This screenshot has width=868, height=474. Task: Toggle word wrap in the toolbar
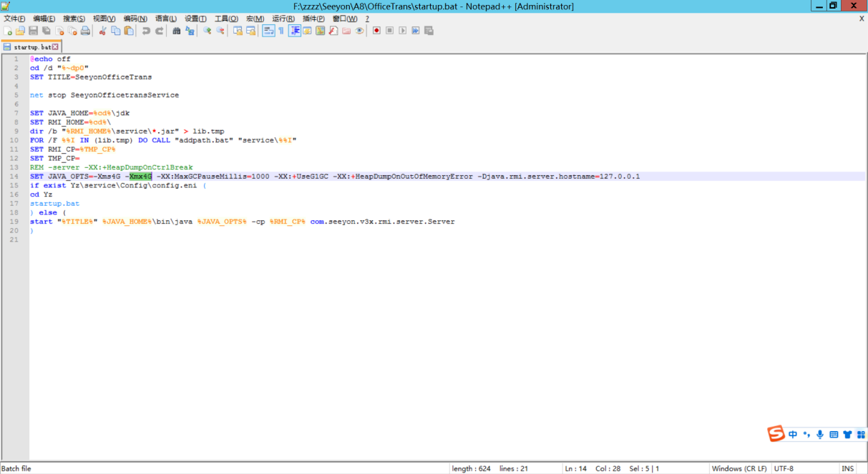(268, 31)
